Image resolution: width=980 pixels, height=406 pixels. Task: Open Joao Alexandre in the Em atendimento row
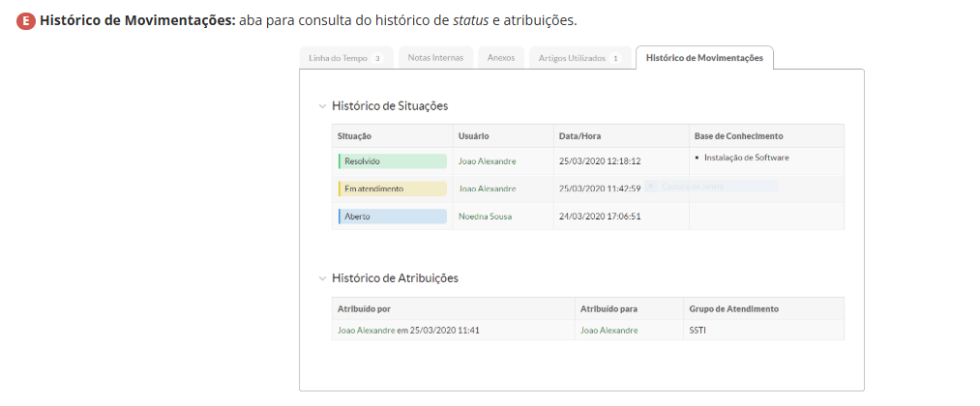point(487,188)
